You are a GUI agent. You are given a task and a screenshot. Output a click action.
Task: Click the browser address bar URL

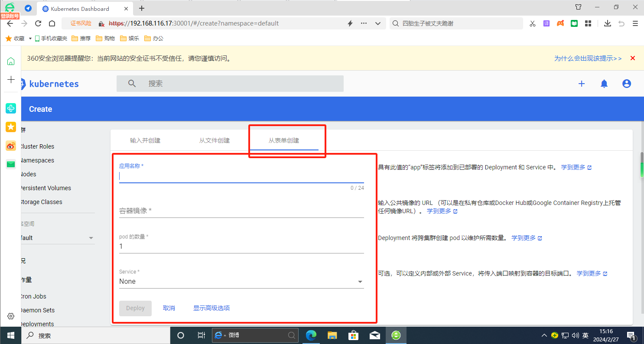click(194, 23)
